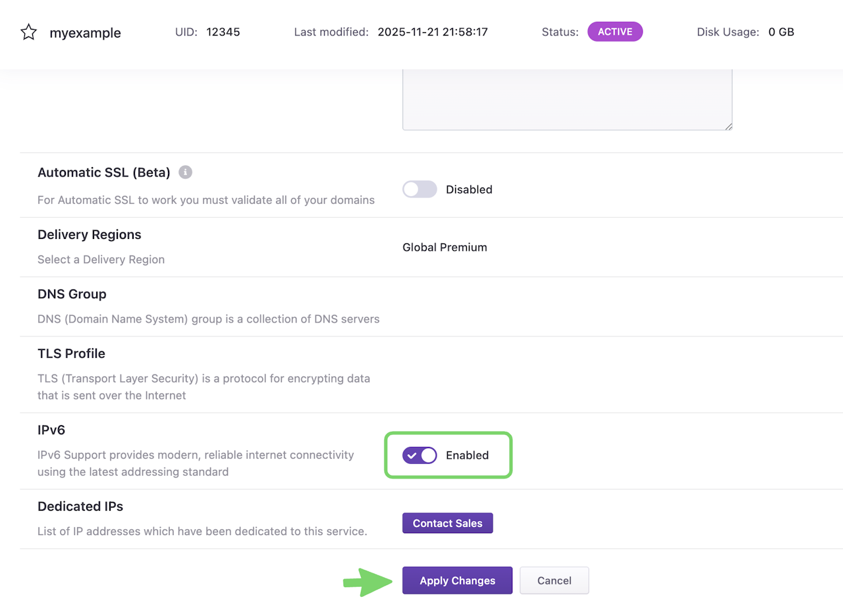Click the text area resize handle
Viewport: 843px width, 616px height.
pyautogui.click(x=728, y=126)
